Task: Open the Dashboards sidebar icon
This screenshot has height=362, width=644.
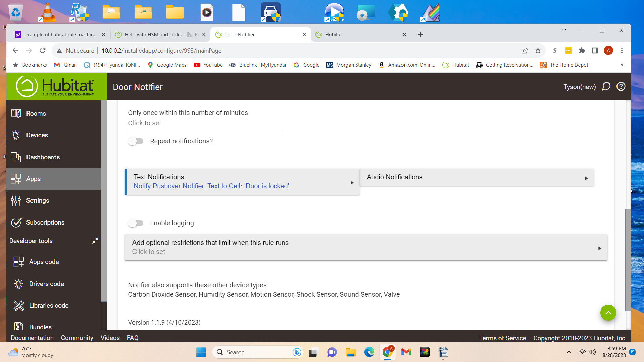Action: click(x=16, y=157)
